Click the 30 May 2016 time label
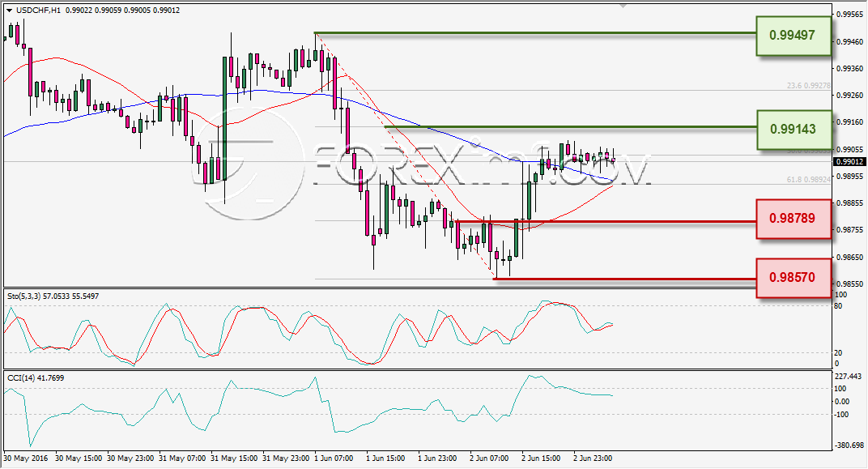 point(25,458)
